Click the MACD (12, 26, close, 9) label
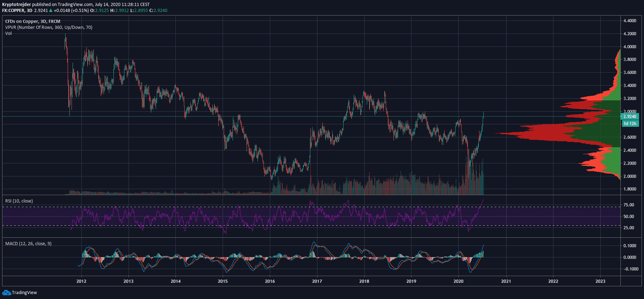Screen dimensions: 644x299 [28, 244]
